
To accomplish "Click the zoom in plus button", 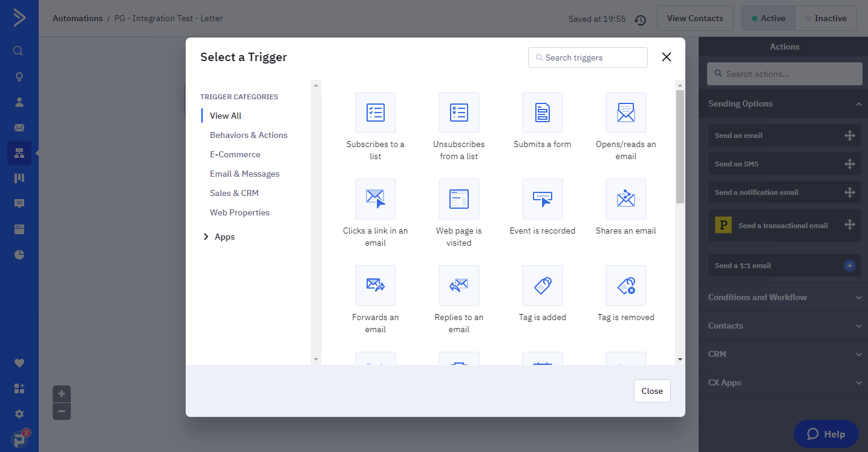I will click(62, 394).
